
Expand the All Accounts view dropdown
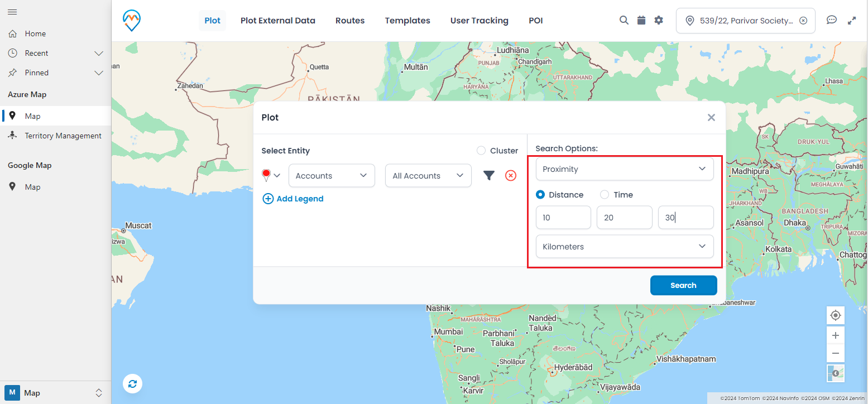pos(428,176)
